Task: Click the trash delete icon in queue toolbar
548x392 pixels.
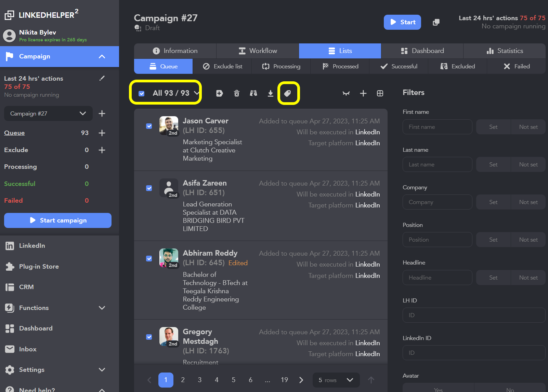Action: click(x=236, y=93)
